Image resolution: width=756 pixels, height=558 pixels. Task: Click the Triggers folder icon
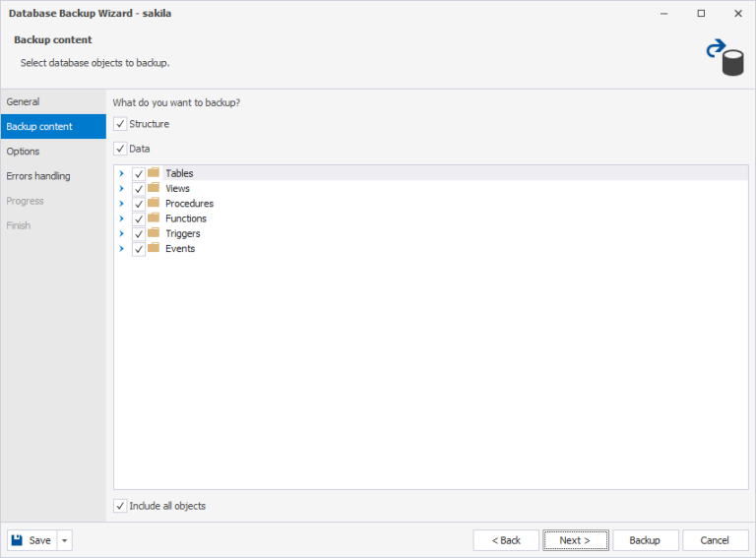(154, 233)
